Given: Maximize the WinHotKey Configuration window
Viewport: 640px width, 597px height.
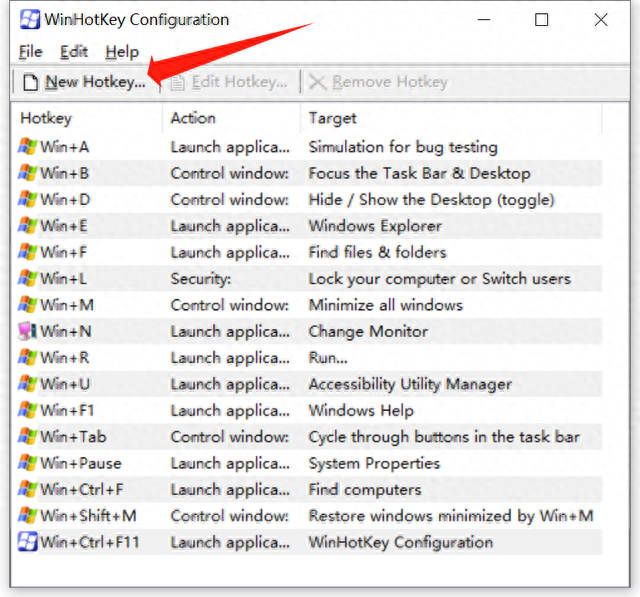Looking at the screenshot, I should 541,20.
